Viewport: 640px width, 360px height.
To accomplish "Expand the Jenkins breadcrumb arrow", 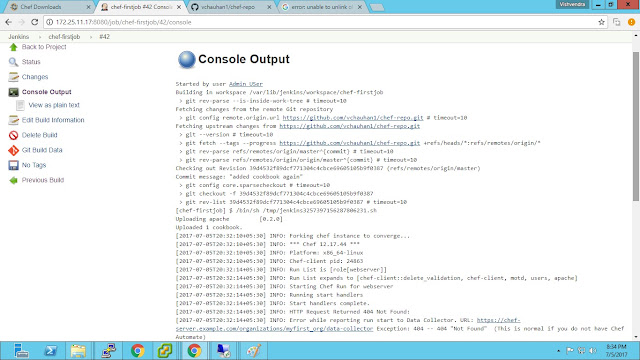I will pyautogui.click(x=40, y=37).
